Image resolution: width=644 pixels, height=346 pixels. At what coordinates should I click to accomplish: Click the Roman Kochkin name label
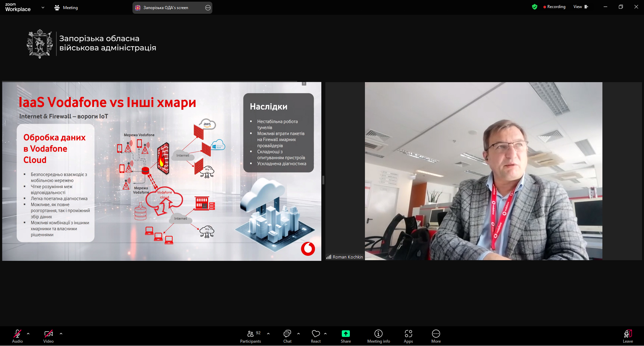(347, 257)
